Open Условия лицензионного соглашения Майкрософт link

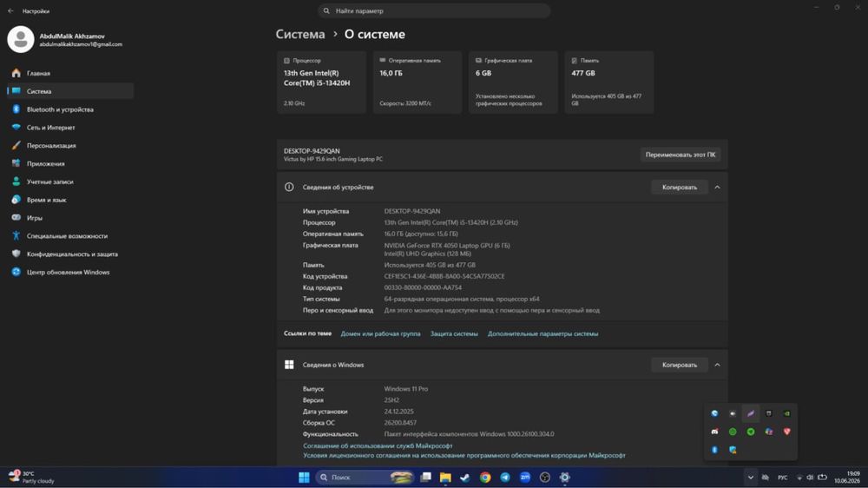tap(464, 455)
